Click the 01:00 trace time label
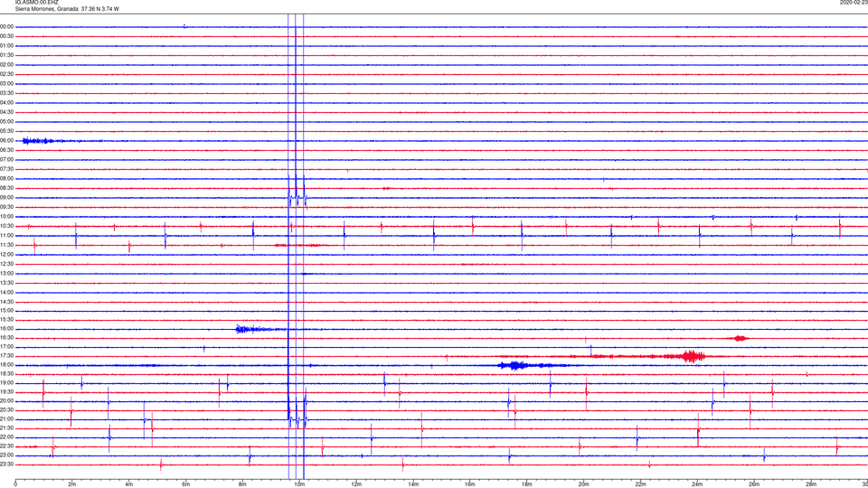868x488 pixels. point(6,46)
